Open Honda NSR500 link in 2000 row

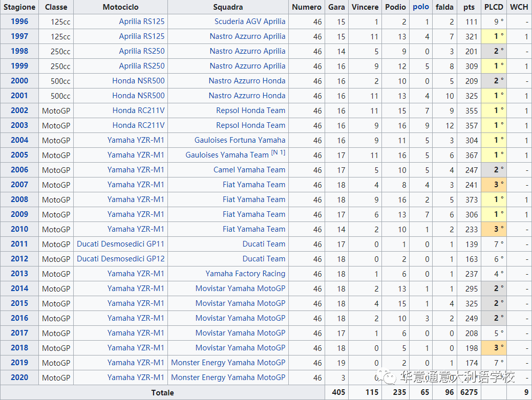(138, 81)
